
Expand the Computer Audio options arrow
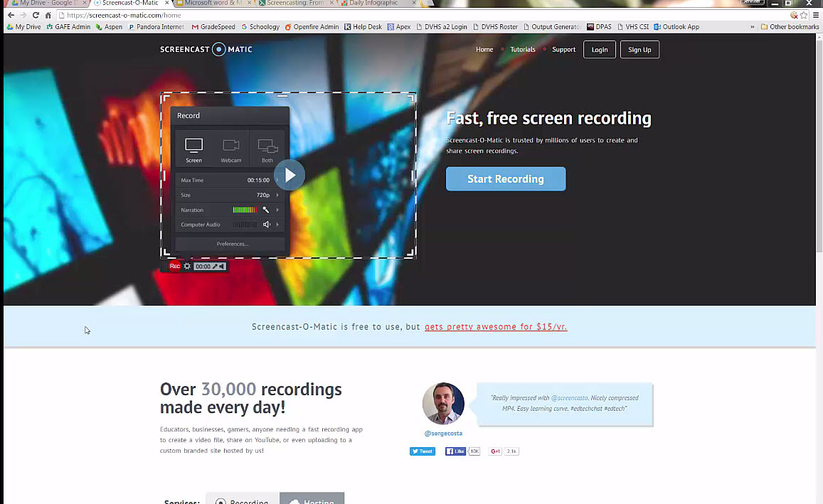coord(277,225)
